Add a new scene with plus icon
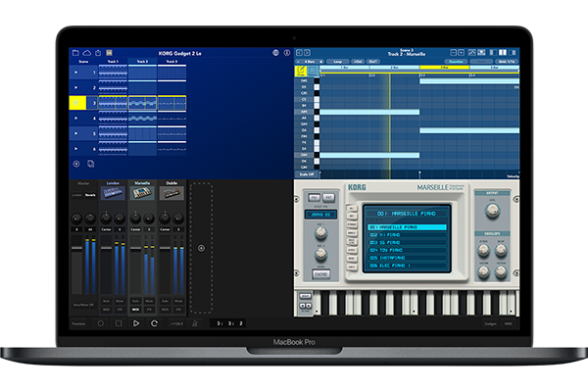Viewport: 588px width, 392px height. pyautogui.click(x=76, y=163)
